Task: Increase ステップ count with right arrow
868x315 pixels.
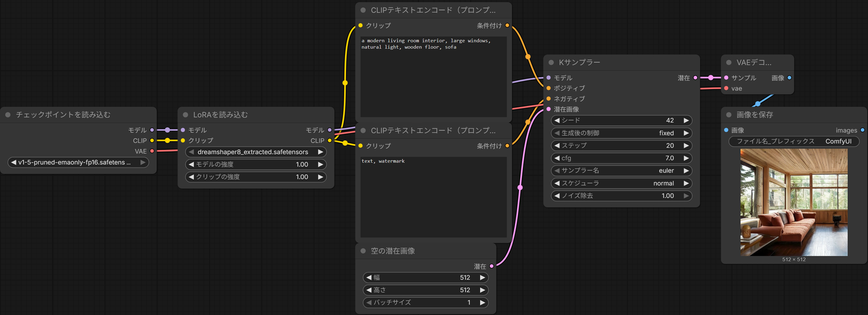Action: (686, 146)
